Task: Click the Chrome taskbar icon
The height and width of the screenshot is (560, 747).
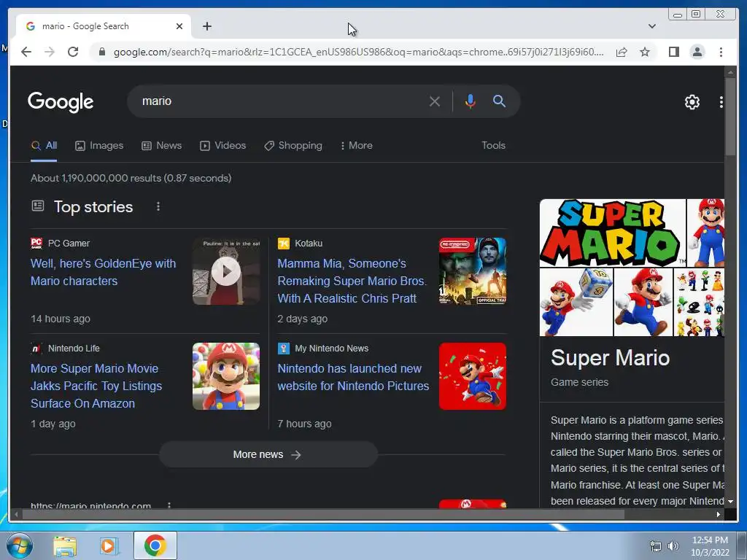Action: pyautogui.click(x=155, y=545)
